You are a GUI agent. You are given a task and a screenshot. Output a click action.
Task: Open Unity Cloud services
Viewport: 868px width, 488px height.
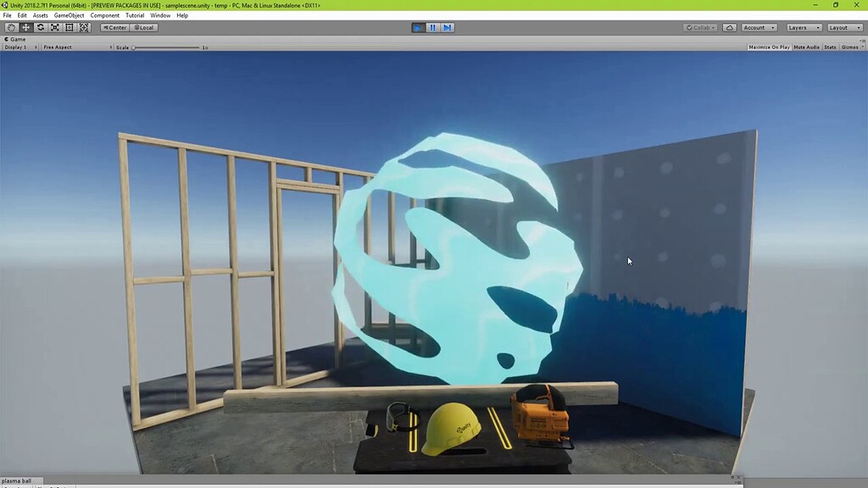click(728, 27)
